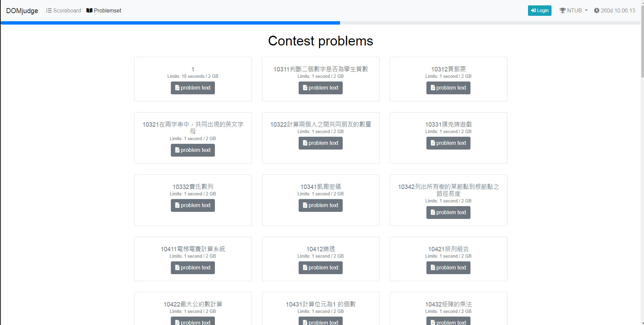Open the Scoreboard page
Viewport: 644px width, 325px height.
click(x=67, y=10)
